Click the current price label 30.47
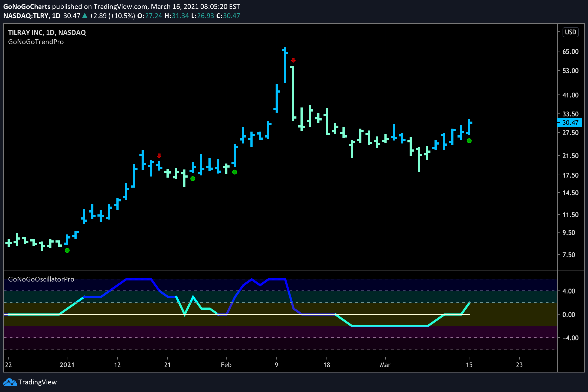Screen dimensions: 588x392 click(569, 123)
